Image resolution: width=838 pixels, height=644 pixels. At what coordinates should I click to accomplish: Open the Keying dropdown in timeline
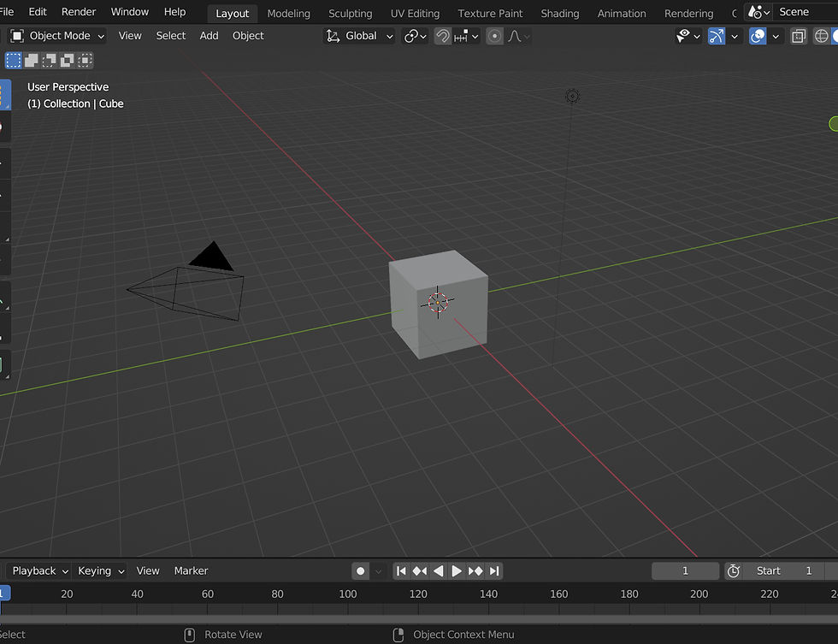pos(101,570)
